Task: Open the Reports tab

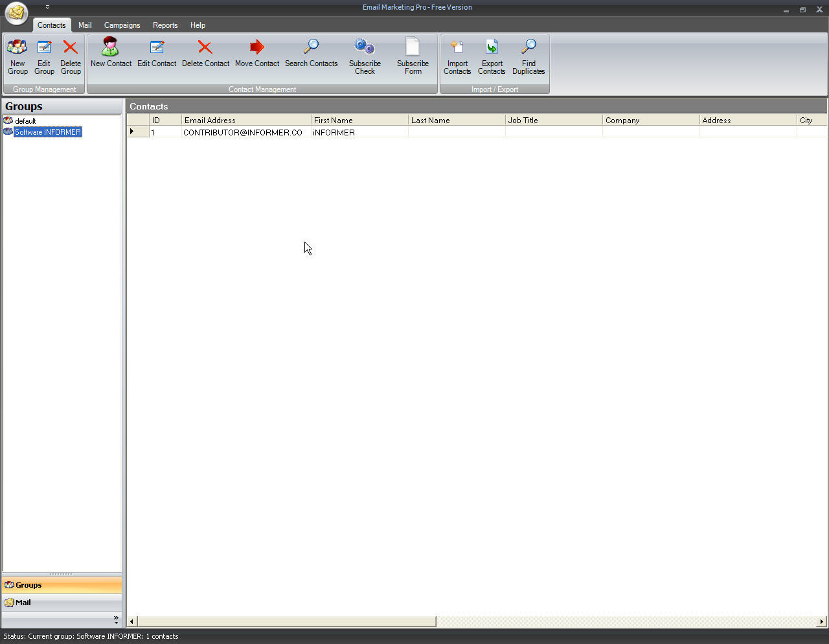Action: 165,25
